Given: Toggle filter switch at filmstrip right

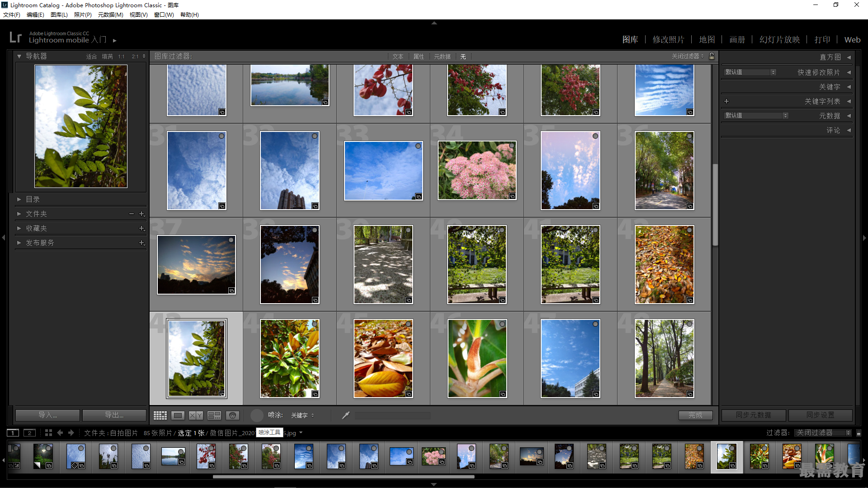Looking at the screenshot, I should tap(859, 433).
